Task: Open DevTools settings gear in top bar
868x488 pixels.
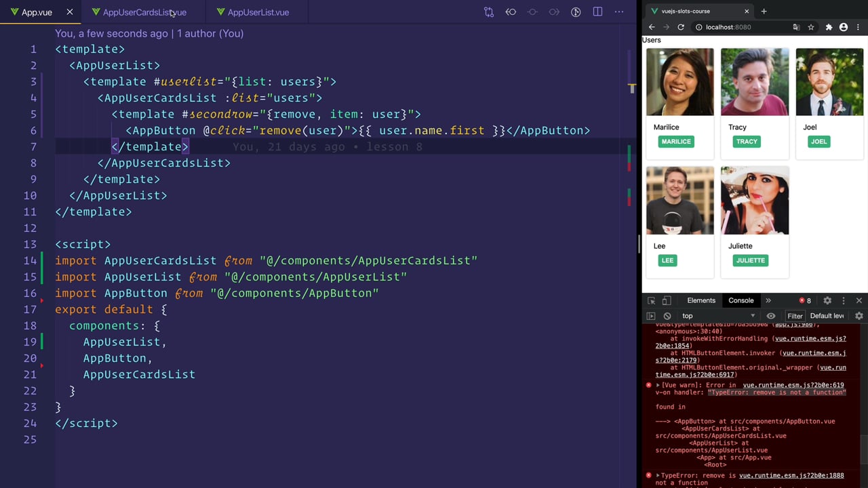Action: [827, 300]
